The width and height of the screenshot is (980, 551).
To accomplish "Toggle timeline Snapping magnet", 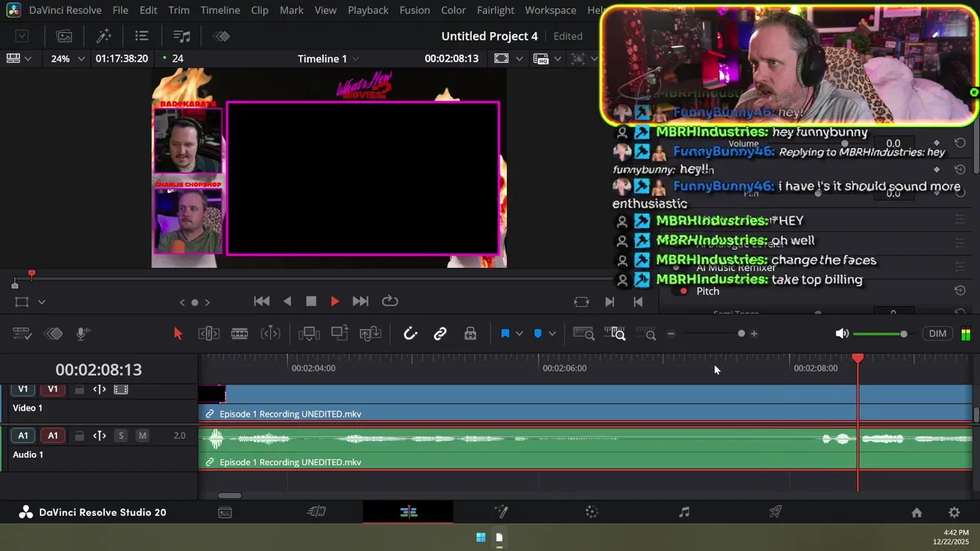I will point(410,334).
